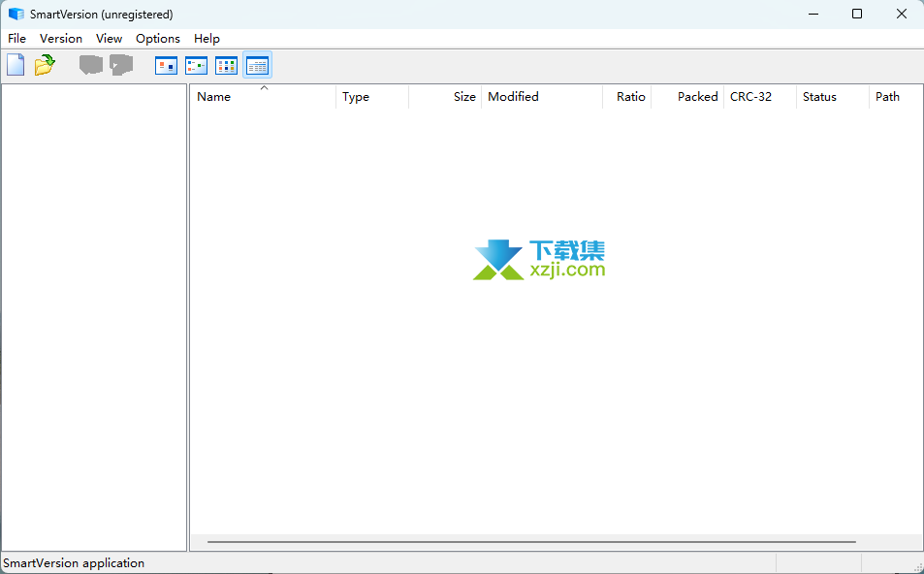Sort list by Modified column header
Image resolution: width=924 pixels, height=574 pixels.
coord(542,97)
